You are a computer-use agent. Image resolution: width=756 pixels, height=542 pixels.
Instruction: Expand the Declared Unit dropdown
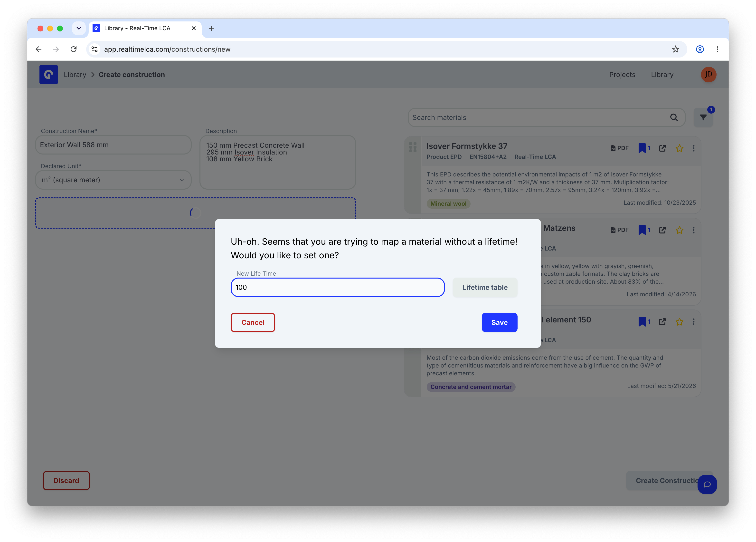(x=113, y=180)
